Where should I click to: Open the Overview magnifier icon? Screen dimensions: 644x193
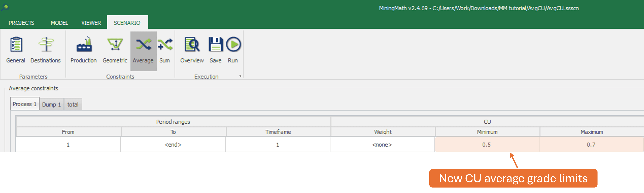point(192,45)
